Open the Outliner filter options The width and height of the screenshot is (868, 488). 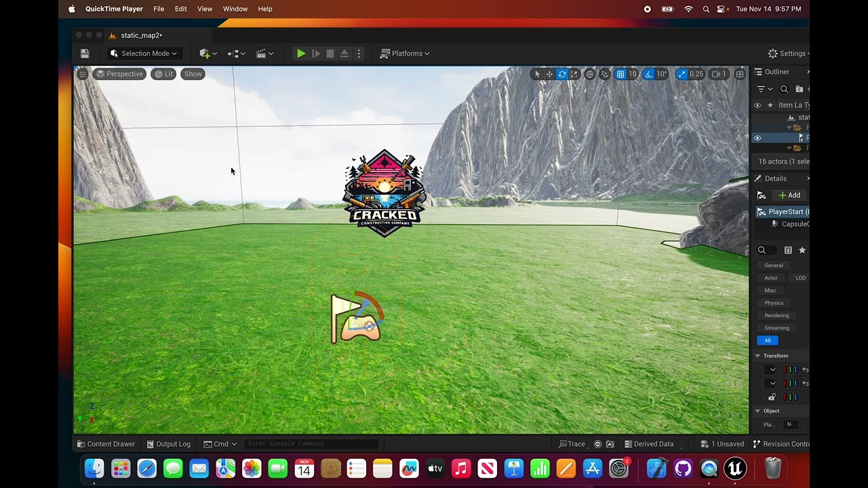pos(764,89)
